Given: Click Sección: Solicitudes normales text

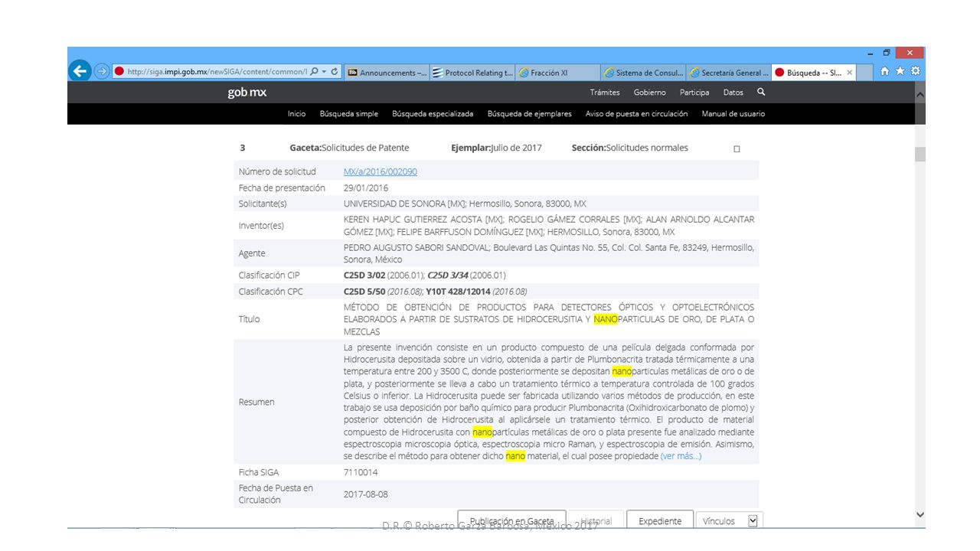Looking at the screenshot, I should [x=630, y=148].
